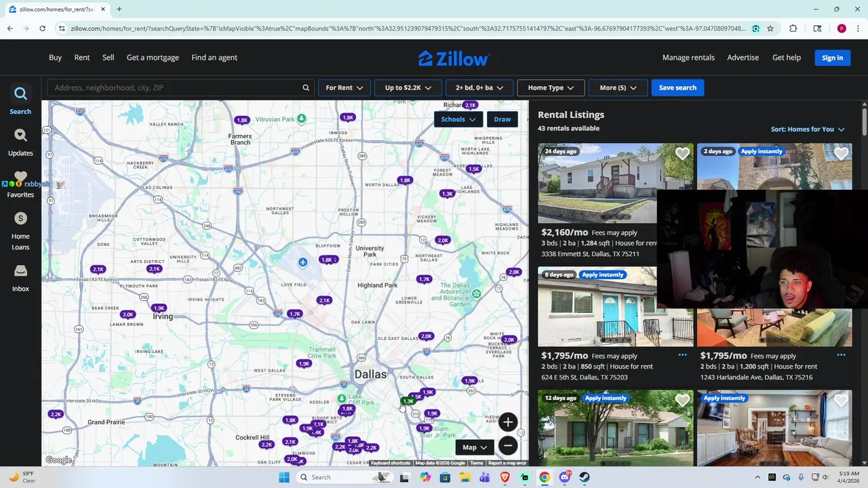The image size is (868, 488).
Task: Click the Chrome profile avatar
Action: click(x=842, y=28)
